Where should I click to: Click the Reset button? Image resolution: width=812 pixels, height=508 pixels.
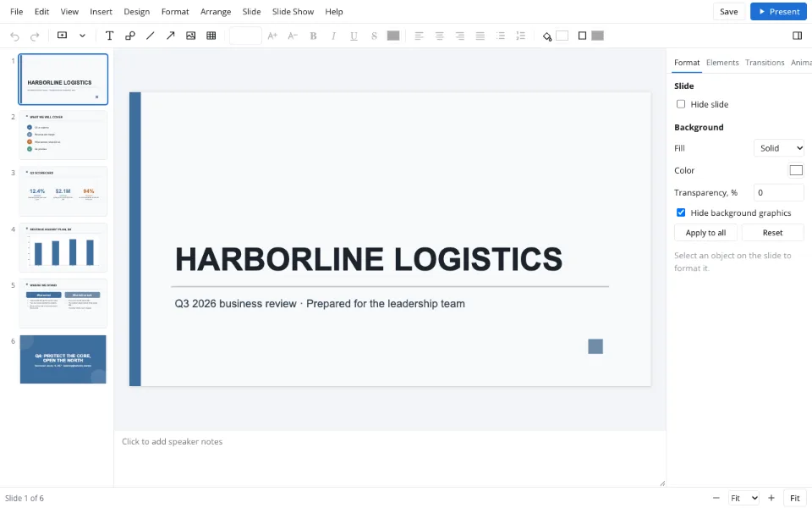pos(772,233)
